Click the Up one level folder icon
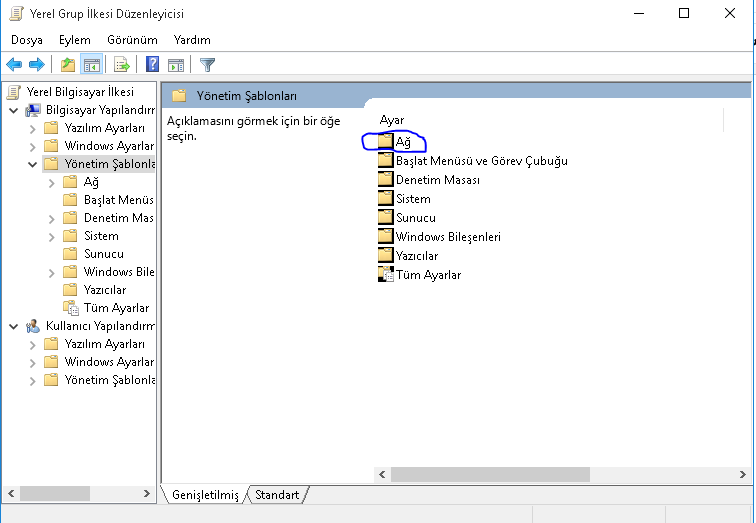 (68, 64)
